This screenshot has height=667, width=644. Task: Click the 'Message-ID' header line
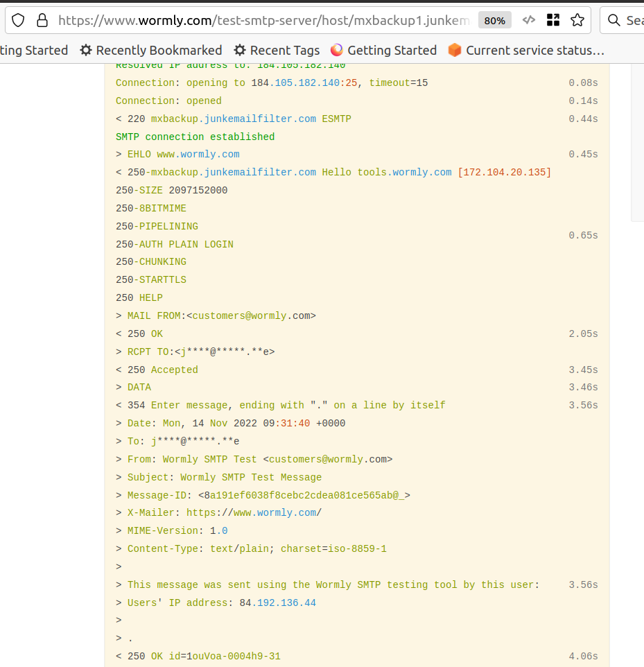263,496
